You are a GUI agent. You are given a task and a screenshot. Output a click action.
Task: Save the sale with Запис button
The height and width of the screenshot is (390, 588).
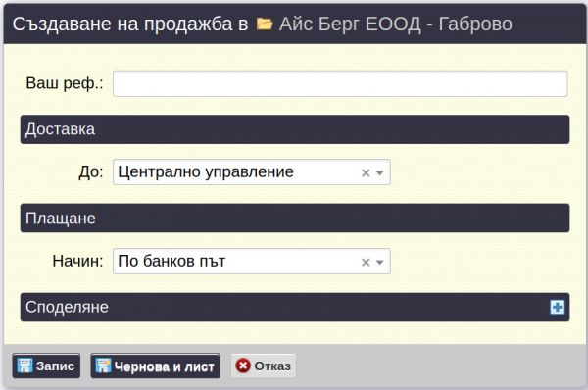[x=46, y=366]
